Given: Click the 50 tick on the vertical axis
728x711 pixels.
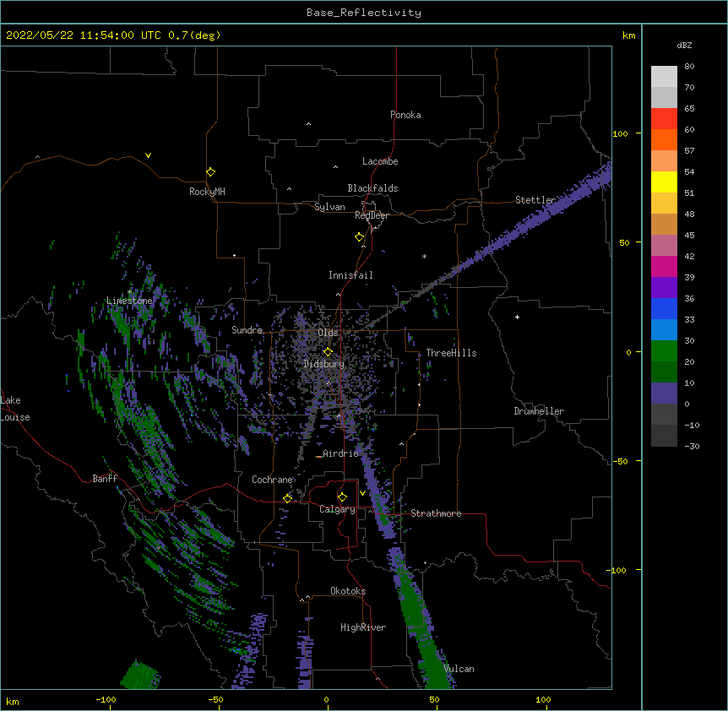Looking at the screenshot, I should click(624, 242).
